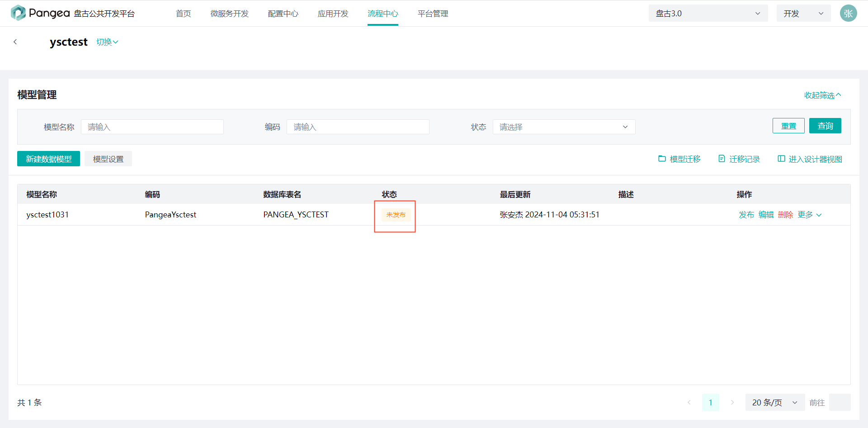Click 编辑 for ysctest1031
The width and height of the screenshot is (868, 428).
click(x=766, y=215)
